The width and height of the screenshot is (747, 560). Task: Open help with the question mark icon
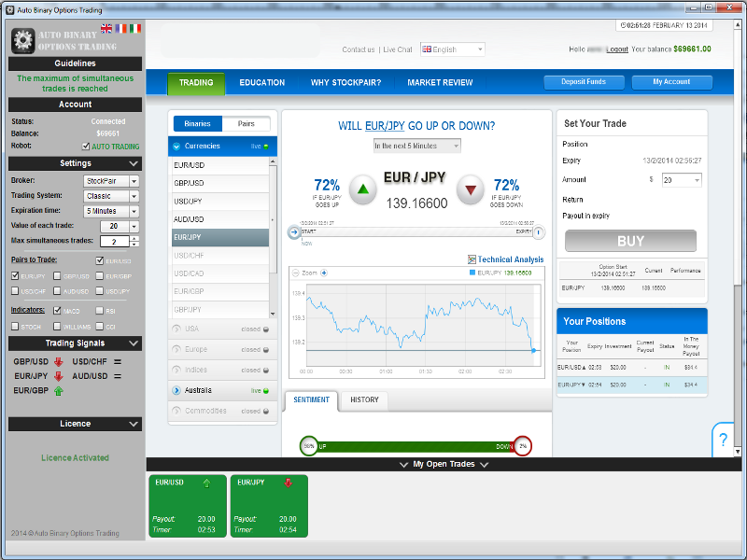(x=723, y=439)
